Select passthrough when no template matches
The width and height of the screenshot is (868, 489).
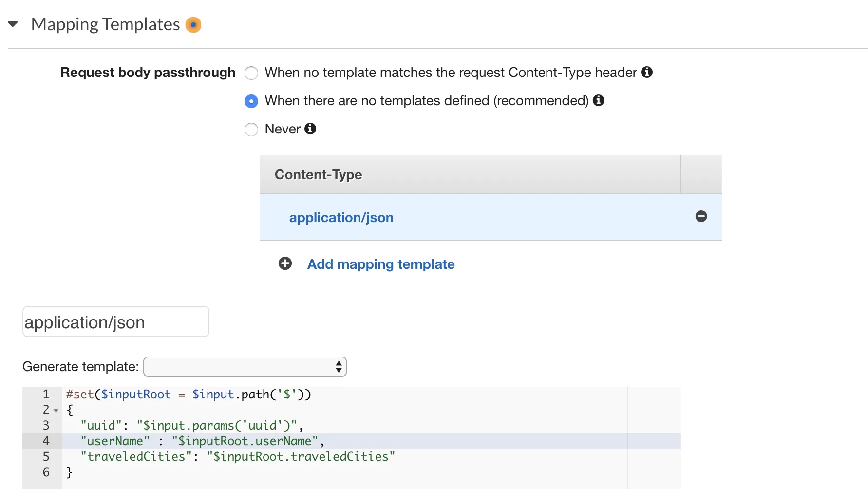tap(251, 73)
